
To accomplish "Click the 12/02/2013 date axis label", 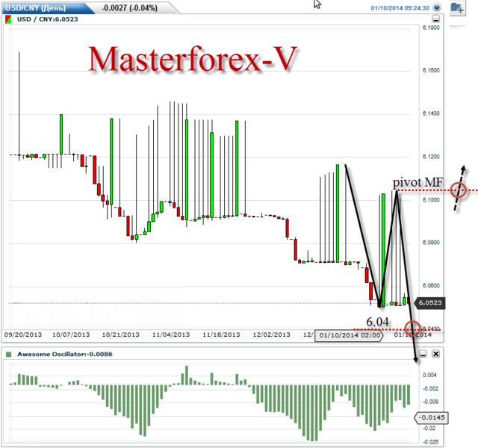I will click(272, 335).
